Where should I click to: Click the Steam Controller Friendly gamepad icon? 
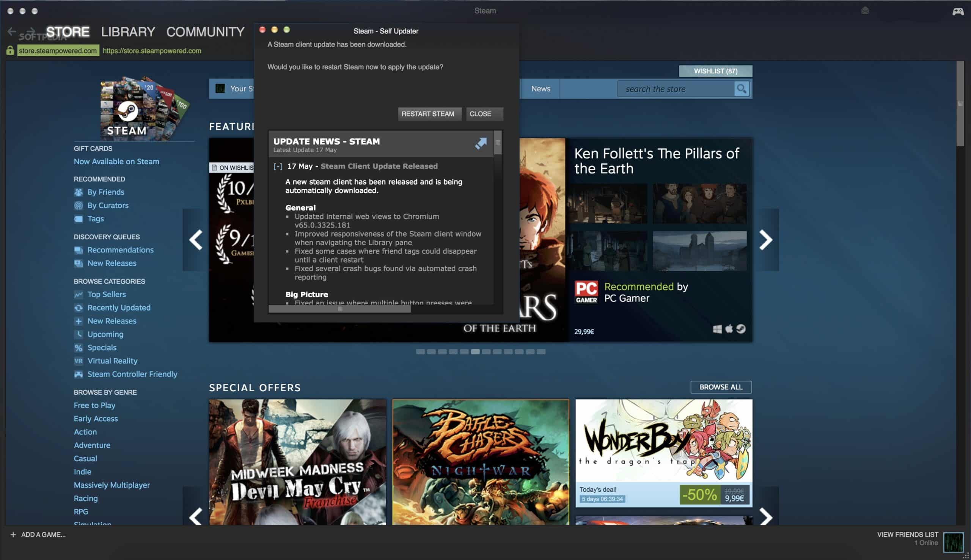coord(79,374)
